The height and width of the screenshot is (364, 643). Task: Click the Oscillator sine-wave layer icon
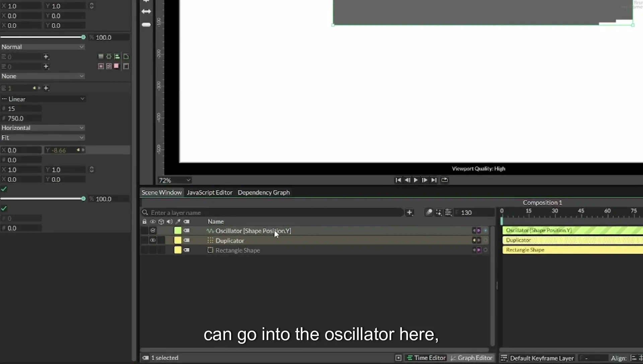tap(210, 231)
